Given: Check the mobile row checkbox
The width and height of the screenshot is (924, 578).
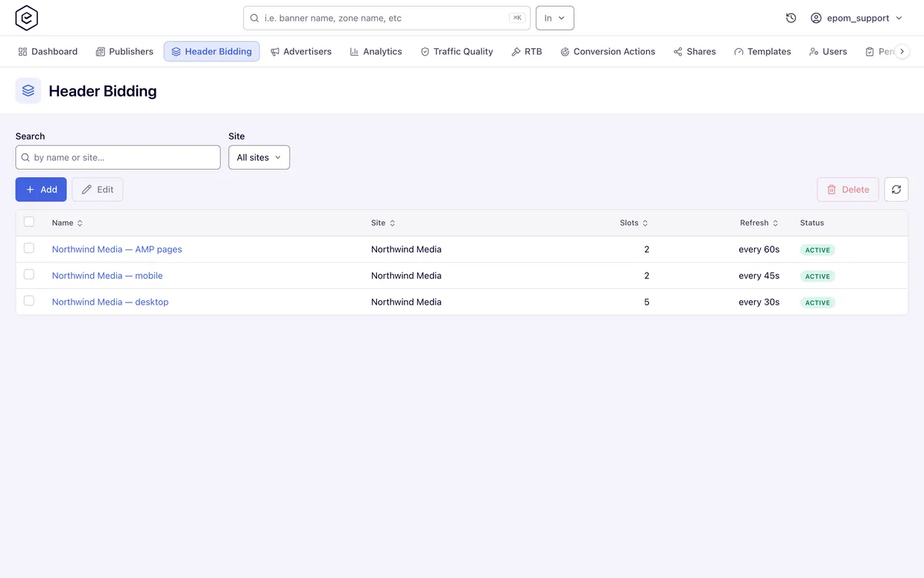Looking at the screenshot, I should tap(29, 274).
